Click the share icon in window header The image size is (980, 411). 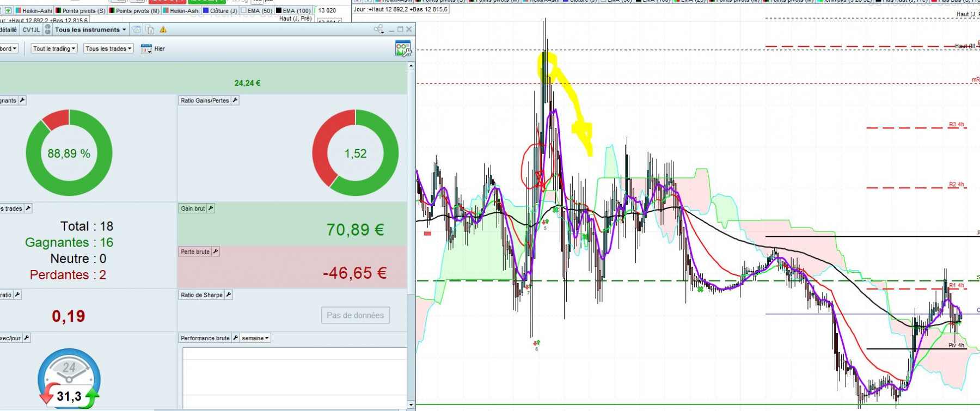pyautogui.click(x=379, y=29)
